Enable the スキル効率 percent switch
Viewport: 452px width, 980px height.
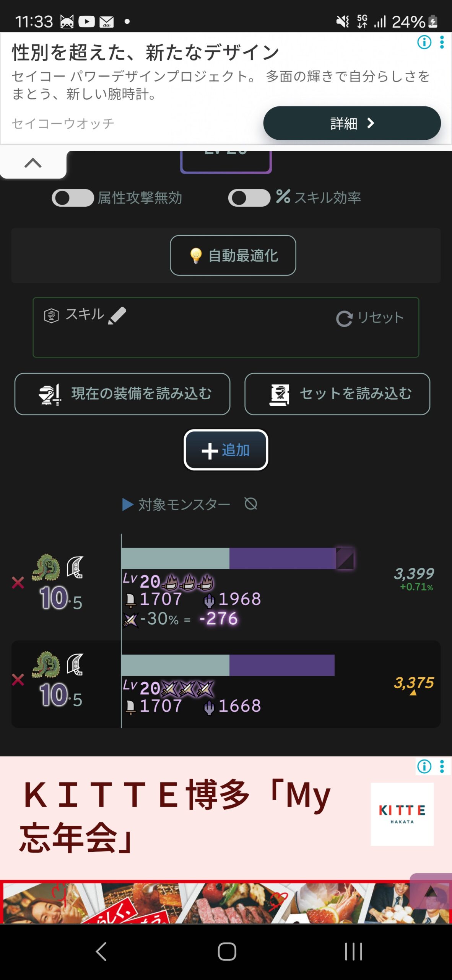coord(249,198)
